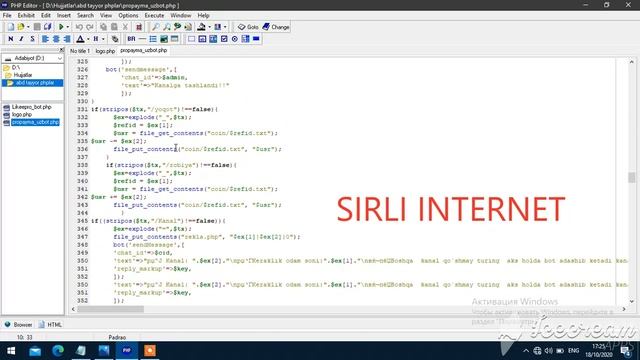Viewport: 640px width, 360px height.
Task: Insert an image with picture icon
Action: point(164,39)
